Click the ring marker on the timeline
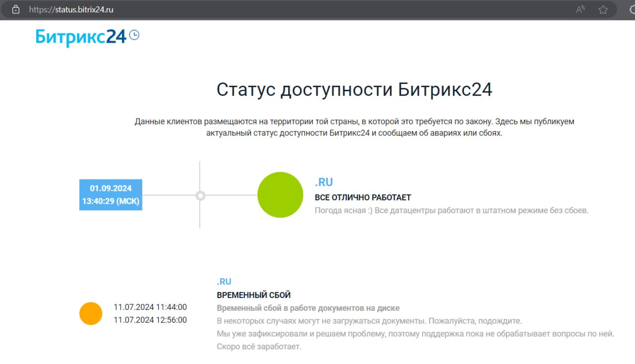Screen dimensions: 635x364 pos(200,195)
